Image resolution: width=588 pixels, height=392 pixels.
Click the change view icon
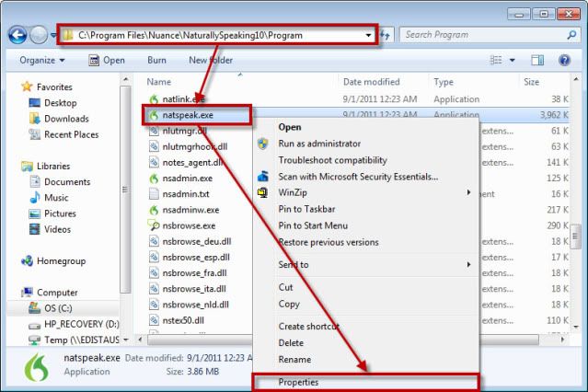click(496, 60)
